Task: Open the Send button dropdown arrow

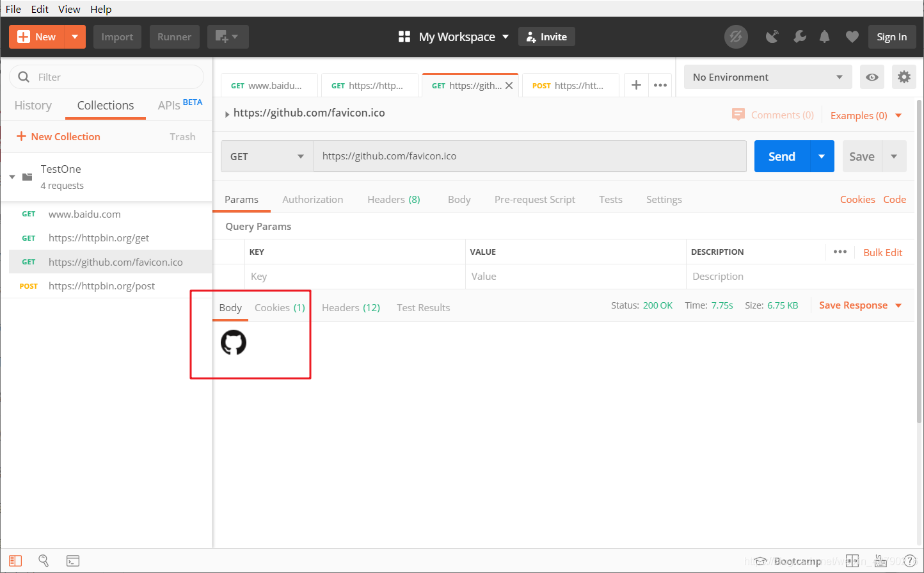Action: [x=822, y=156]
